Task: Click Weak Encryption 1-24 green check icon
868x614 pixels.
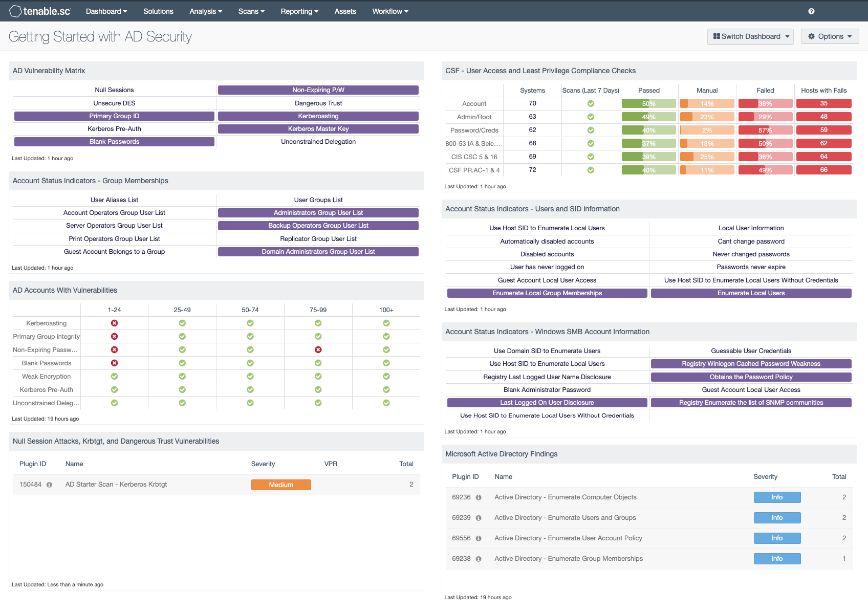Action: (115, 377)
